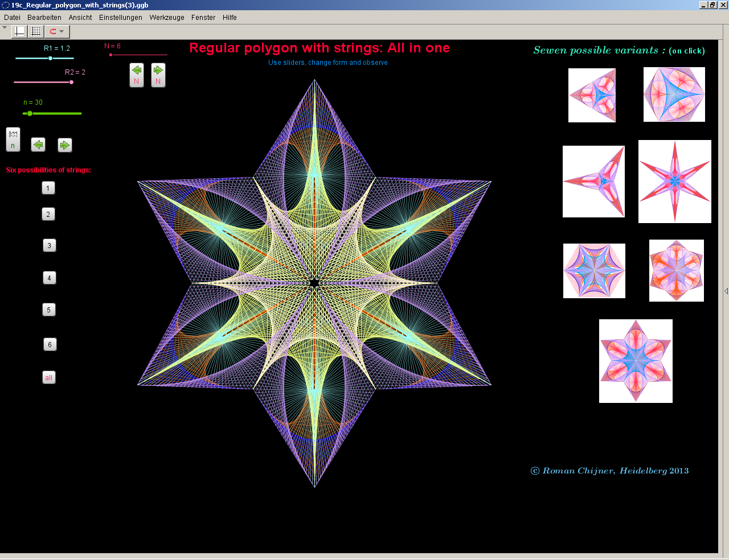Open the Ansicht menu
The width and height of the screenshot is (729, 560).
[80, 18]
